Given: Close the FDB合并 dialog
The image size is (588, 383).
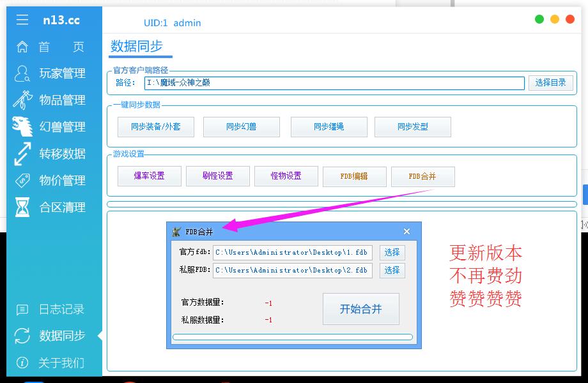Looking at the screenshot, I should [407, 232].
